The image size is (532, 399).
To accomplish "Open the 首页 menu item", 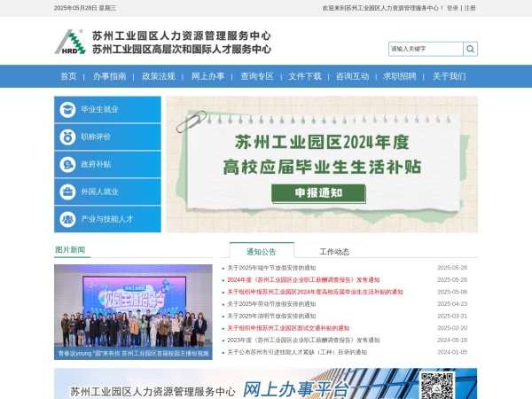I will point(68,76).
